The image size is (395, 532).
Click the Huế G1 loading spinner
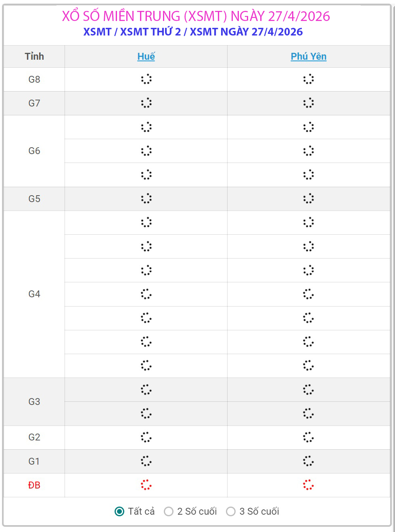click(x=146, y=461)
